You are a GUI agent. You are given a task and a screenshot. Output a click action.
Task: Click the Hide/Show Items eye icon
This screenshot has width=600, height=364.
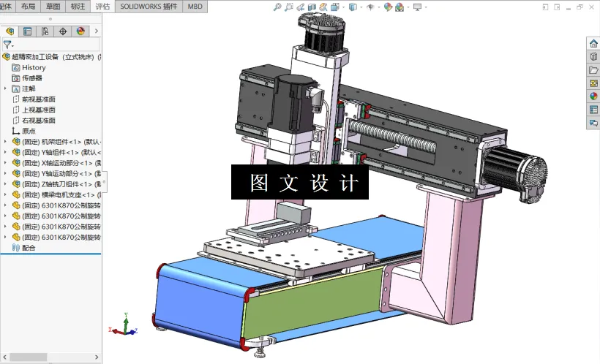[x=370, y=7]
